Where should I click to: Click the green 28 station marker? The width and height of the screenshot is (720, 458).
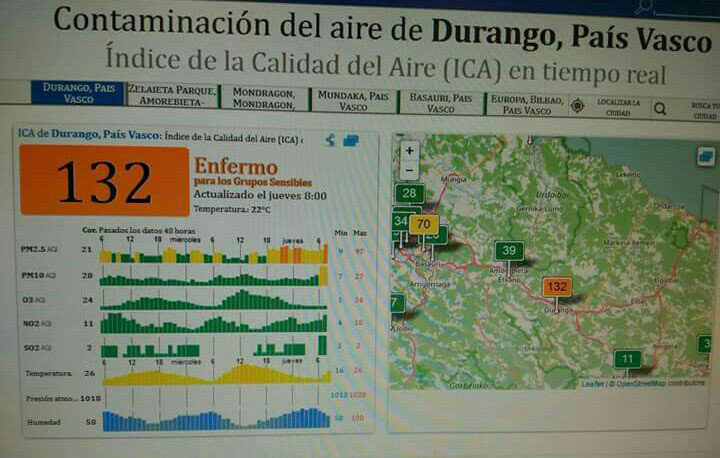pyautogui.click(x=408, y=194)
